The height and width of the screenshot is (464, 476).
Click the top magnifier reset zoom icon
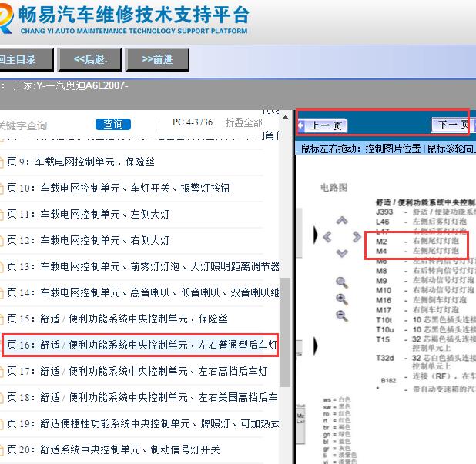[x=342, y=282]
